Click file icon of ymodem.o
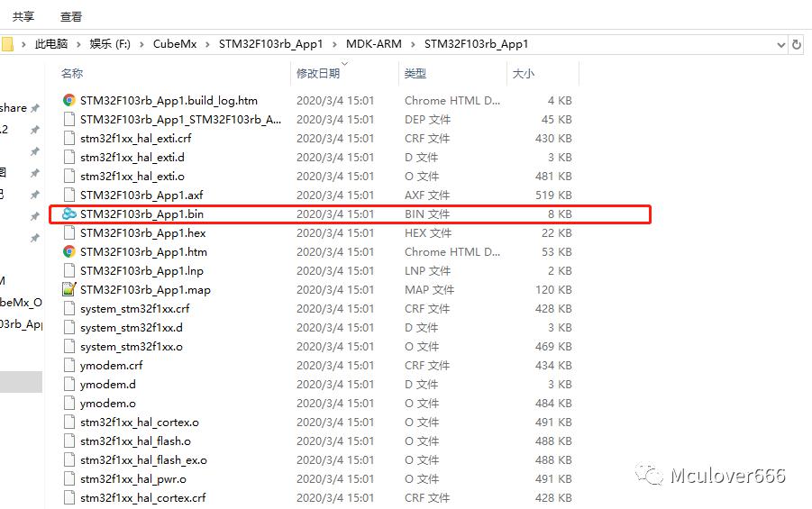The image size is (812, 509). click(x=68, y=403)
